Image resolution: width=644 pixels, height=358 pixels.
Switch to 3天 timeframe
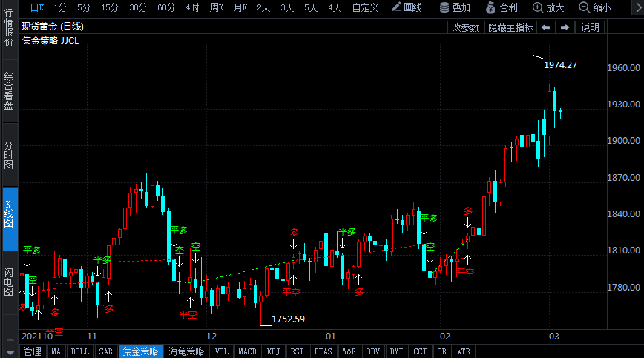[x=287, y=7]
